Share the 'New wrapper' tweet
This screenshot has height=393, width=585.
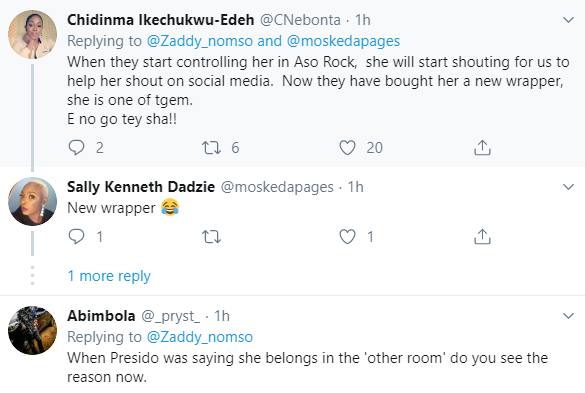click(482, 237)
